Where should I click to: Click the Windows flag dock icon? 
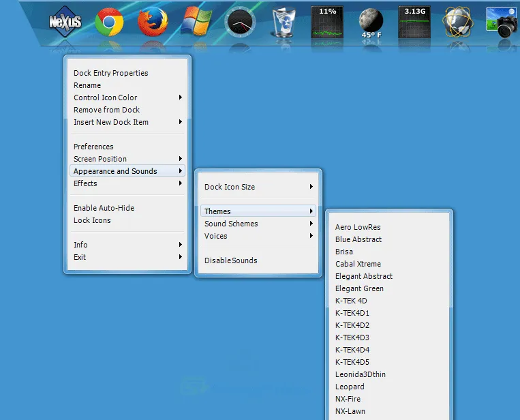[196, 22]
